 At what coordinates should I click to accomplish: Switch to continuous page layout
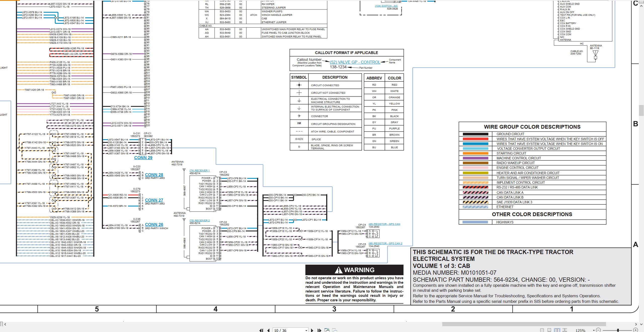pyautogui.click(x=549, y=330)
